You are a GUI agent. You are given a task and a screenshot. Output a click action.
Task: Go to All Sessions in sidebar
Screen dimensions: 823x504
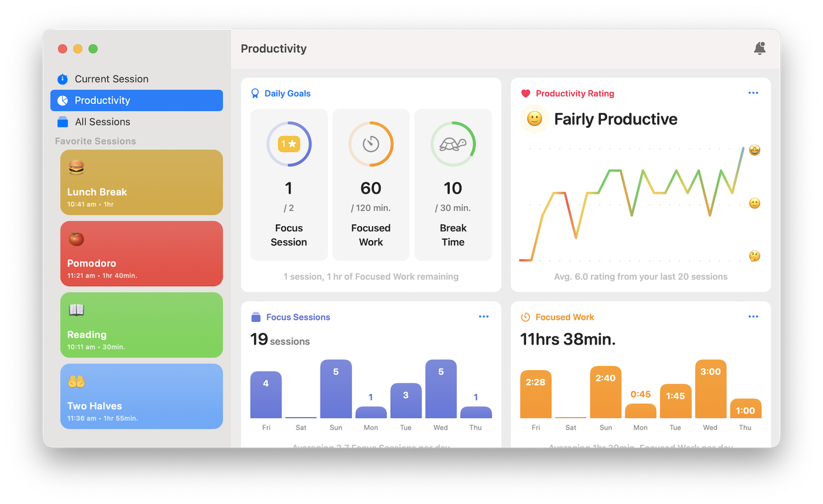[102, 122]
